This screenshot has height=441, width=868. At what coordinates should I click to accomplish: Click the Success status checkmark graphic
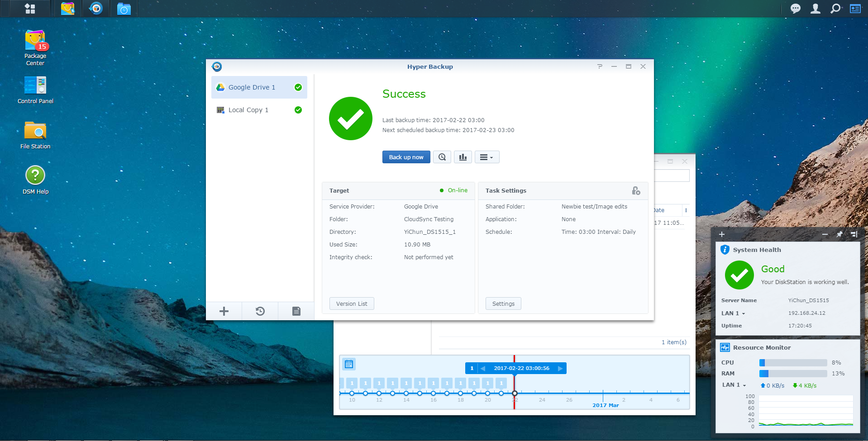(351, 119)
